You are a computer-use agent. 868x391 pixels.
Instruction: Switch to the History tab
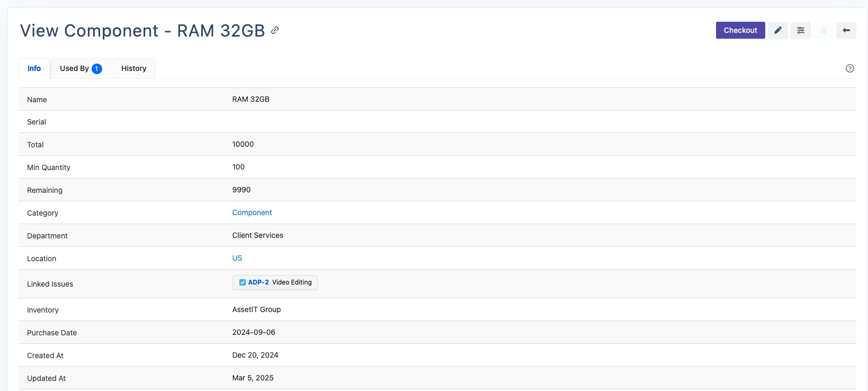coord(133,68)
